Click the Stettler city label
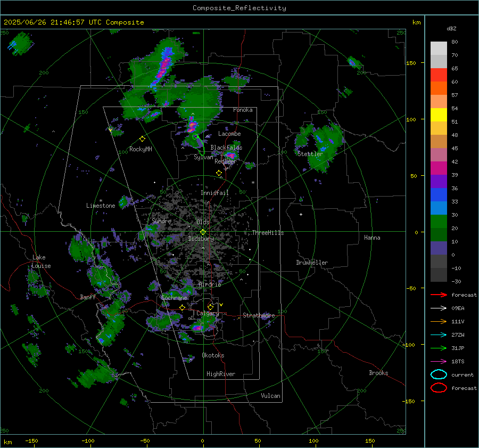The width and height of the screenshot is (479, 448). point(310,154)
